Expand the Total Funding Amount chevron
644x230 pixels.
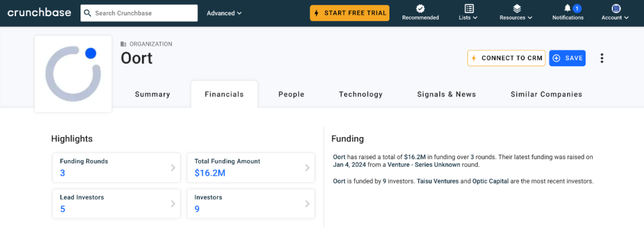point(307,167)
